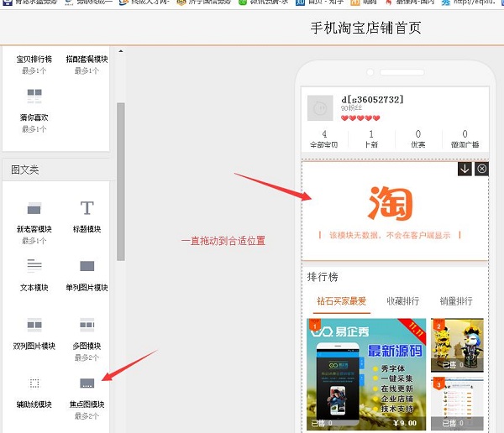Switch to 收藏排行 tab
Screen dimensions: 504x433
(x=402, y=301)
